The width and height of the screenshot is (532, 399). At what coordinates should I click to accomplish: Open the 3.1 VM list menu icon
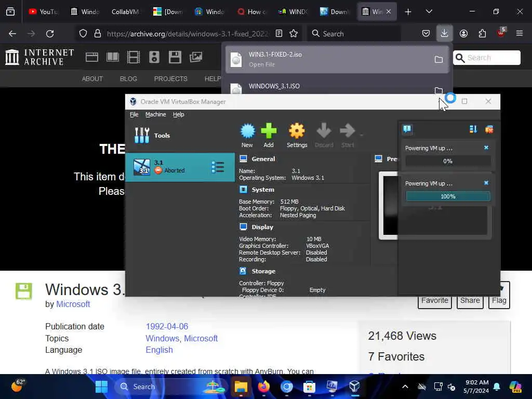pyautogui.click(x=218, y=167)
